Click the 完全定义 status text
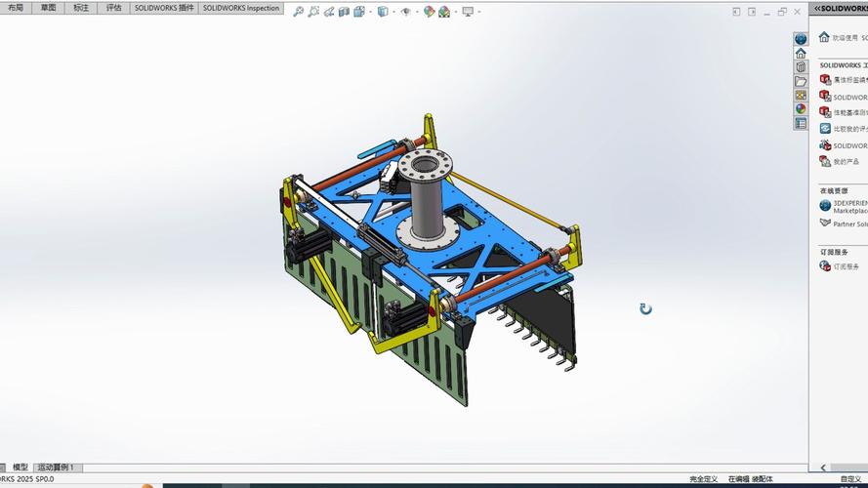868x488 pixels. [704, 479]
